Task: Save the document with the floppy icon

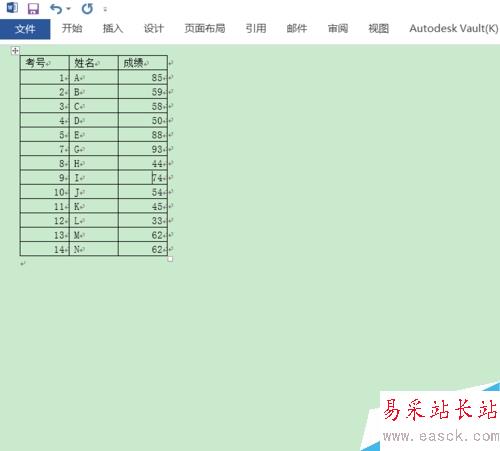Action: (x=33, y=9)
